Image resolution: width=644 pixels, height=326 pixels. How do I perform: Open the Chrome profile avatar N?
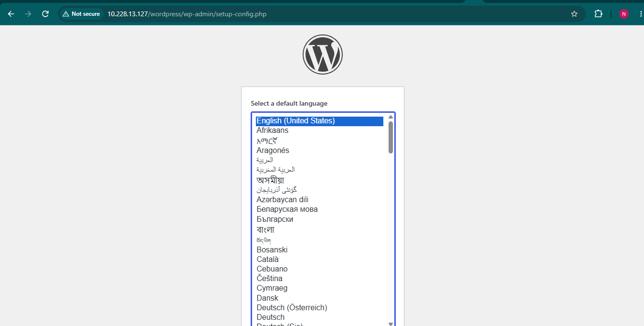(x=624, y=14)
